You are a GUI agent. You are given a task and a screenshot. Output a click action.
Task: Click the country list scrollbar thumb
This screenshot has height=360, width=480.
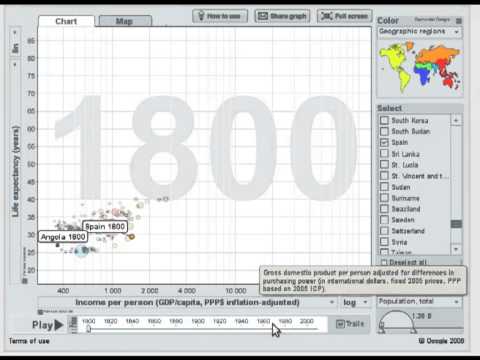(456, 224)
